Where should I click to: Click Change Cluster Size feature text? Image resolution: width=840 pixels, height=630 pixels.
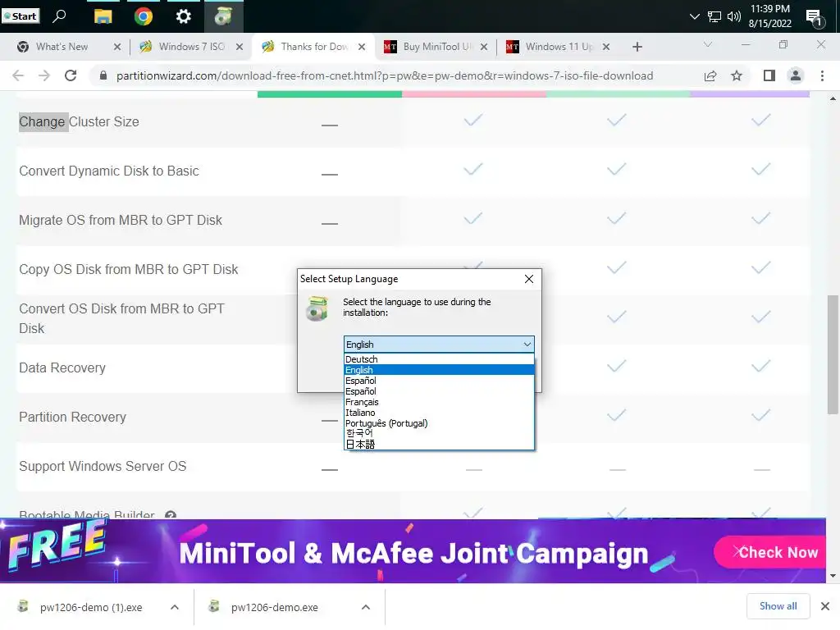79,122
